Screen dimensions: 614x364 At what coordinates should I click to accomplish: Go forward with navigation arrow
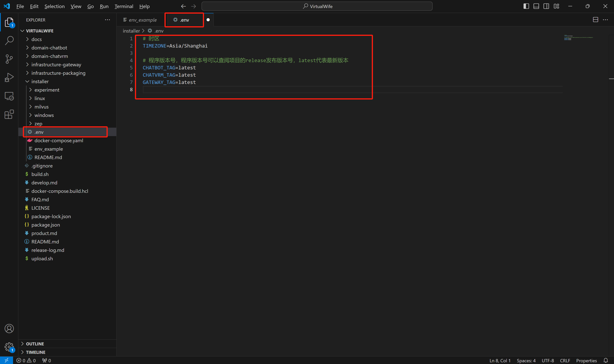tap(193, 6)
